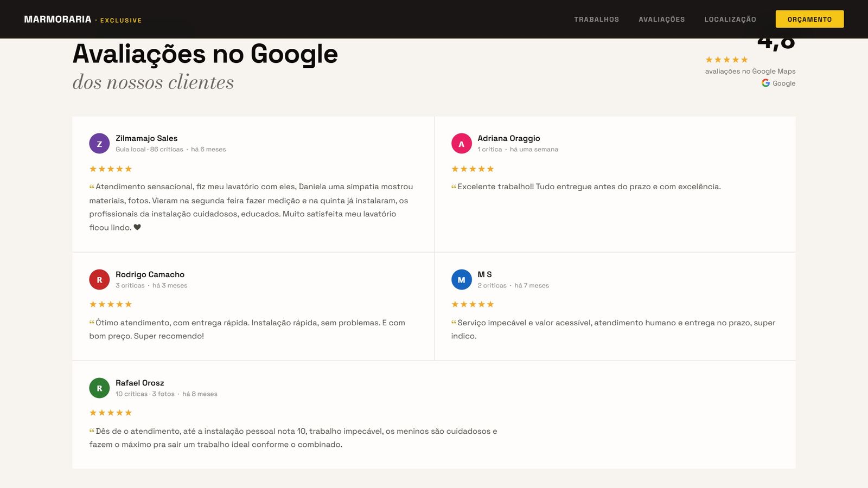This screenshot has height=488, width=868.
Task: Select the 'avaliações no Google Maps' text
Action: [x=750, y=71]
